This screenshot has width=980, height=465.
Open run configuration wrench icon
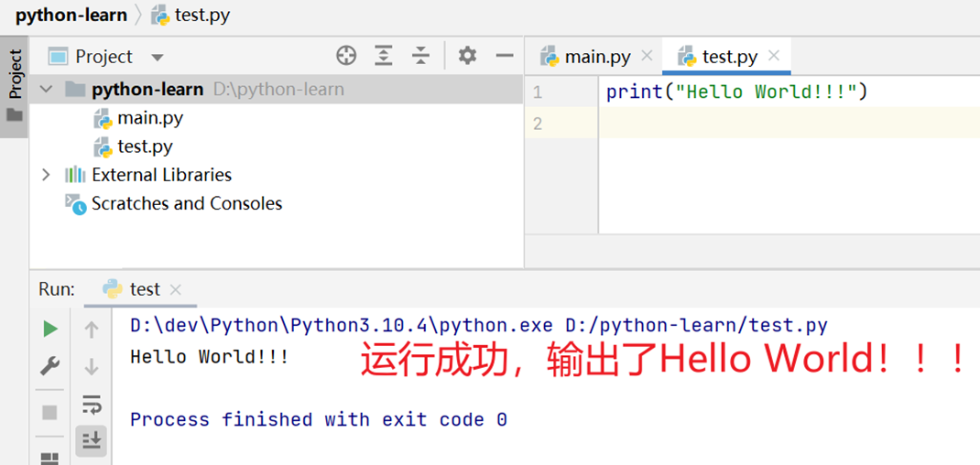[50, 365]
